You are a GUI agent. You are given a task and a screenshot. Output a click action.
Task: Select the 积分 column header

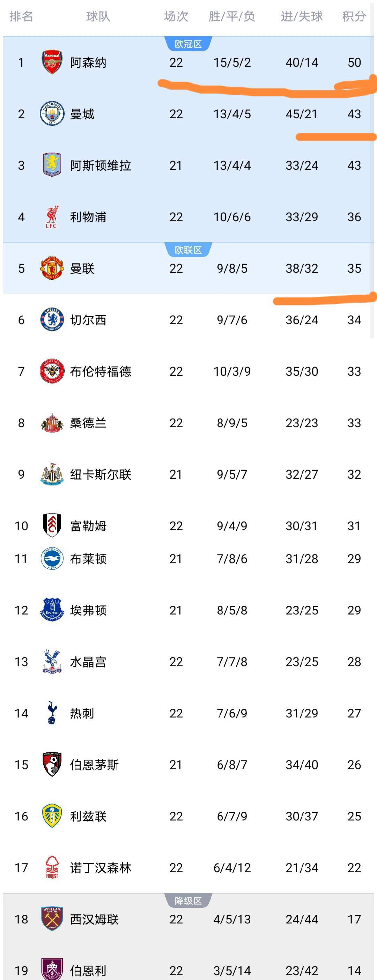pyautogui.click(x=354, y=16)
